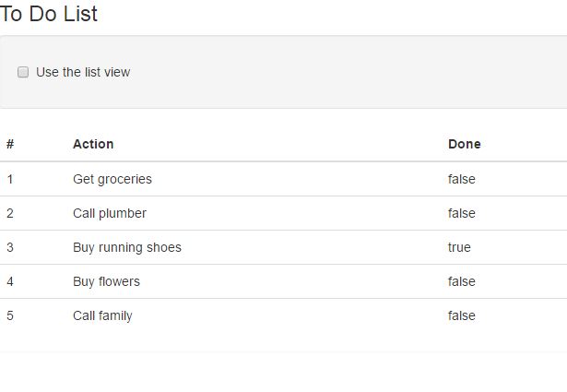Click row number 1 in the table

point(10,179)
